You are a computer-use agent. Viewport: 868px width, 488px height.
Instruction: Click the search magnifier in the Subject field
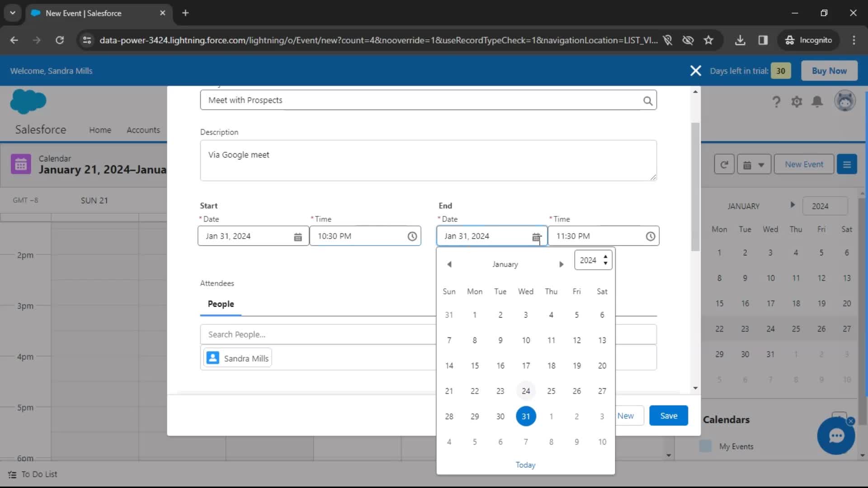(647, 101)
